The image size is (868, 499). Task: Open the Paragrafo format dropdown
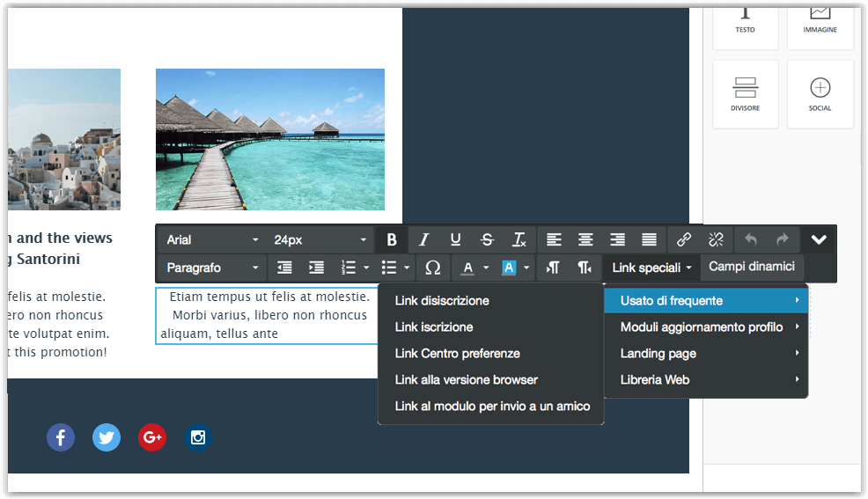click(212, 268)
